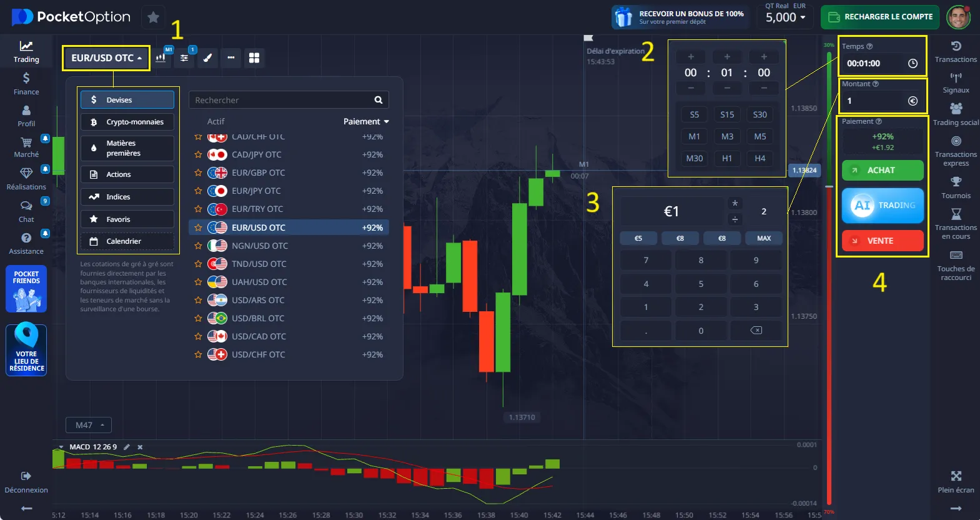Toggle favorite star for EUR/GBP OTC

pos(198,172)
